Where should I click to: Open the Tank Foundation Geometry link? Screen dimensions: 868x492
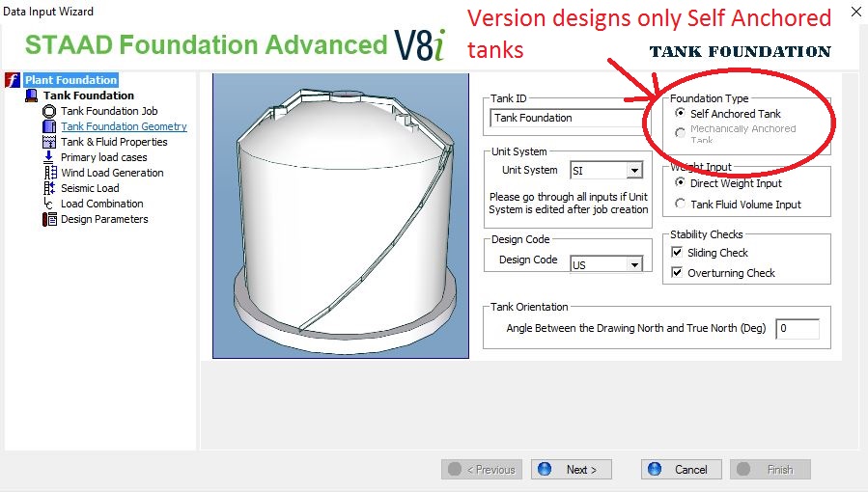tap(124, 126)
